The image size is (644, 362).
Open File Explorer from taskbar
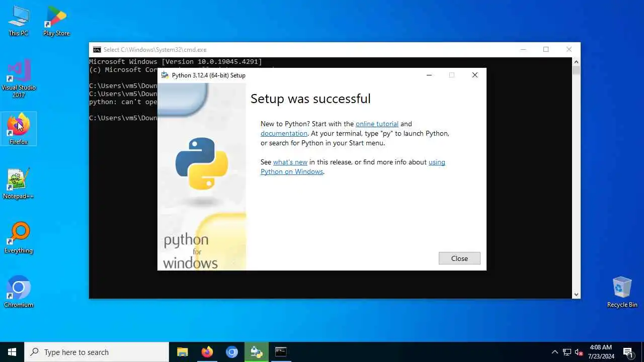[x=183, y=352]
